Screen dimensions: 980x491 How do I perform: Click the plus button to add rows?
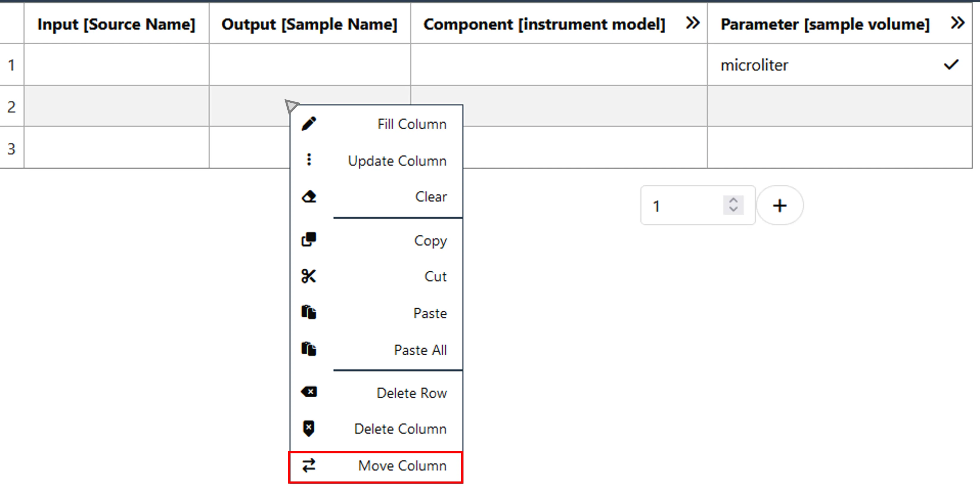pyautogui.click(x=780, y=206)
